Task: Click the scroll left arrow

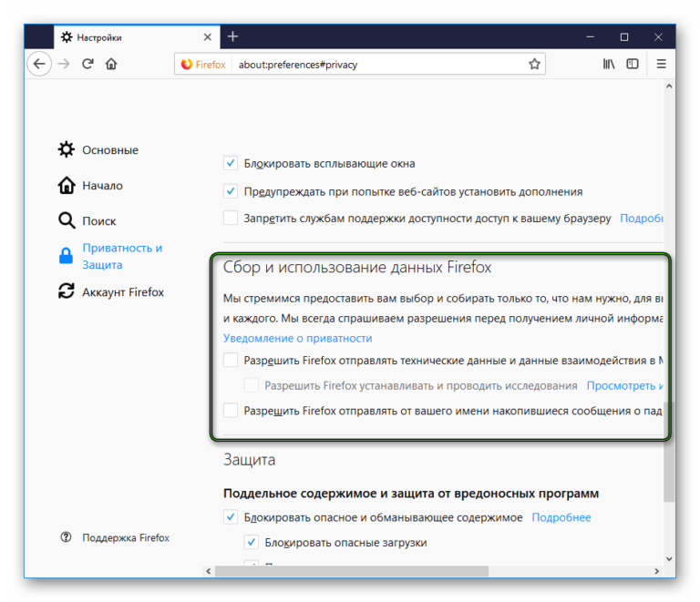Action: coord(209,571)
